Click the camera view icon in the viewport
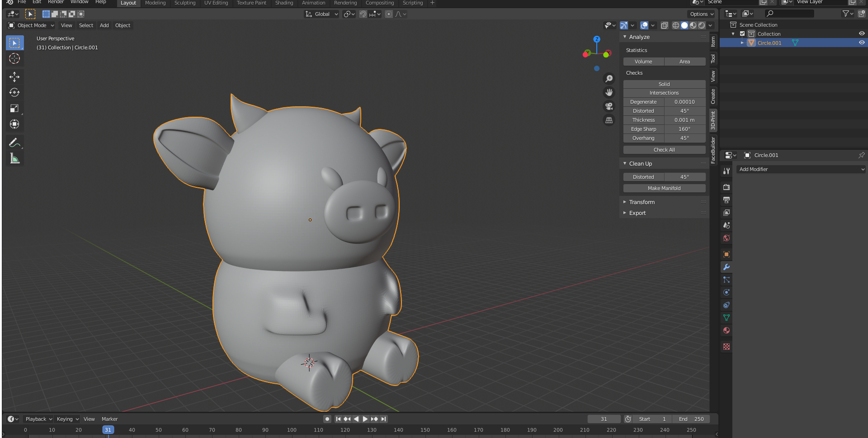The height and width of the screenshot is (438, 868). point(609,106)
